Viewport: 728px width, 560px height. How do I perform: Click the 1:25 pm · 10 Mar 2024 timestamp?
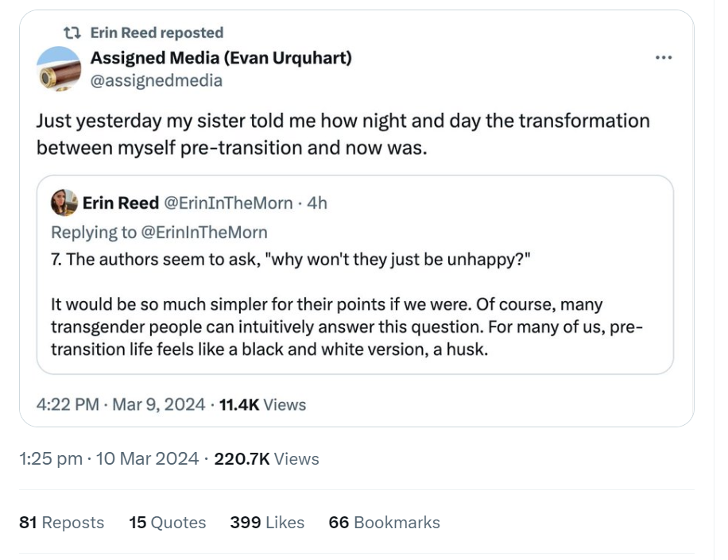coord(109,458)
